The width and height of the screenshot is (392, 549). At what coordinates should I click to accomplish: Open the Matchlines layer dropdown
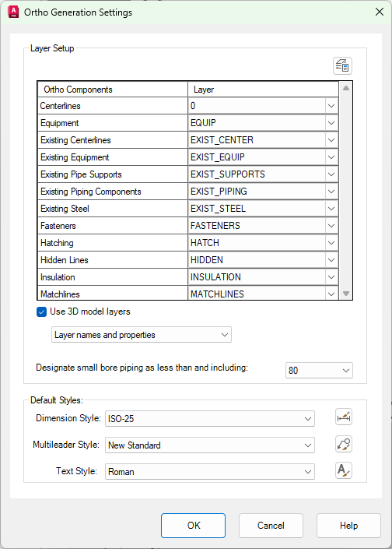331,294
